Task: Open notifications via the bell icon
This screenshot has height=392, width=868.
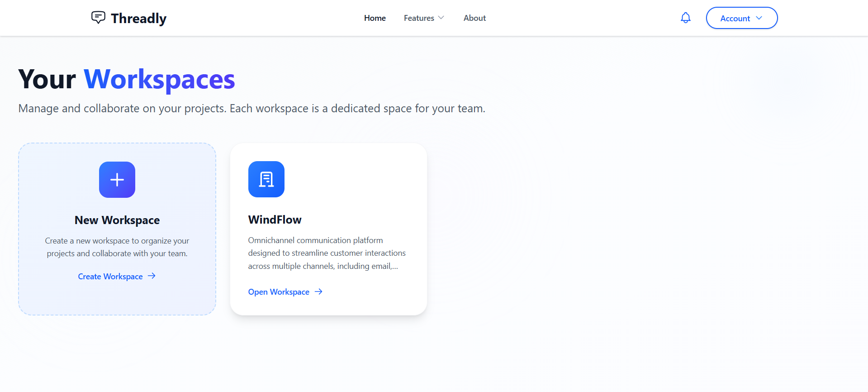Action: pyautogui.click(x=685, y=18)
